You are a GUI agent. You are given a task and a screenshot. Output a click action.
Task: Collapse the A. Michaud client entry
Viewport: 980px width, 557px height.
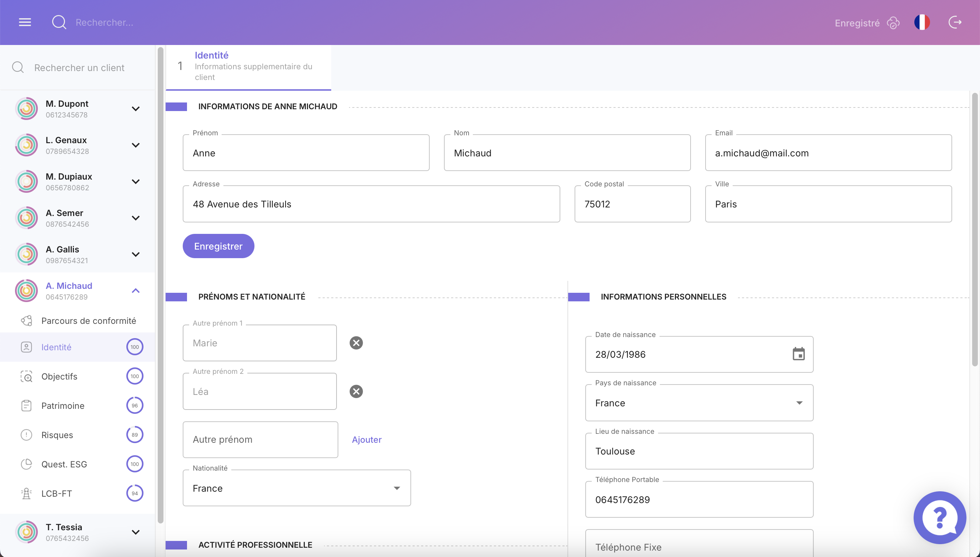click(x=135, y=290)
